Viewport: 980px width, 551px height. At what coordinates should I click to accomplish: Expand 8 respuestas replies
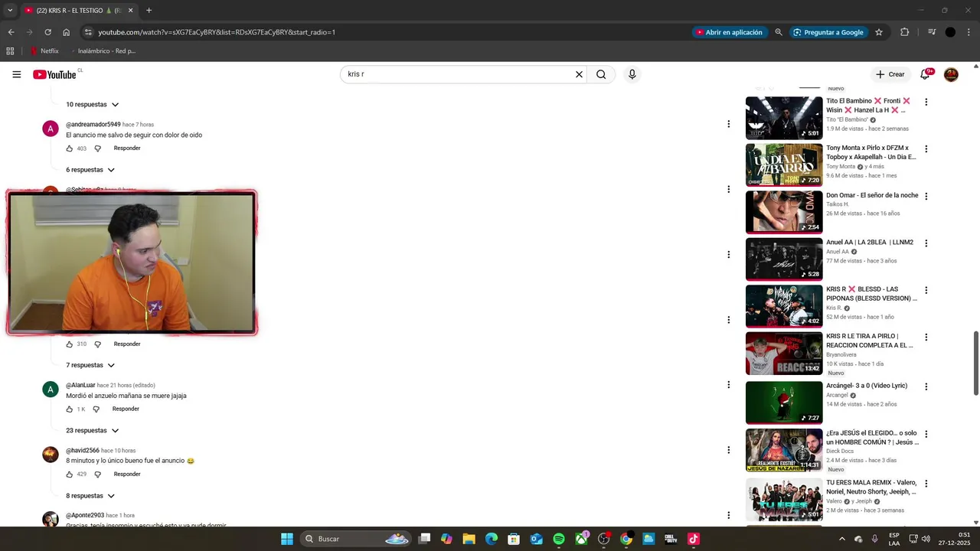[x=90, y=496]
